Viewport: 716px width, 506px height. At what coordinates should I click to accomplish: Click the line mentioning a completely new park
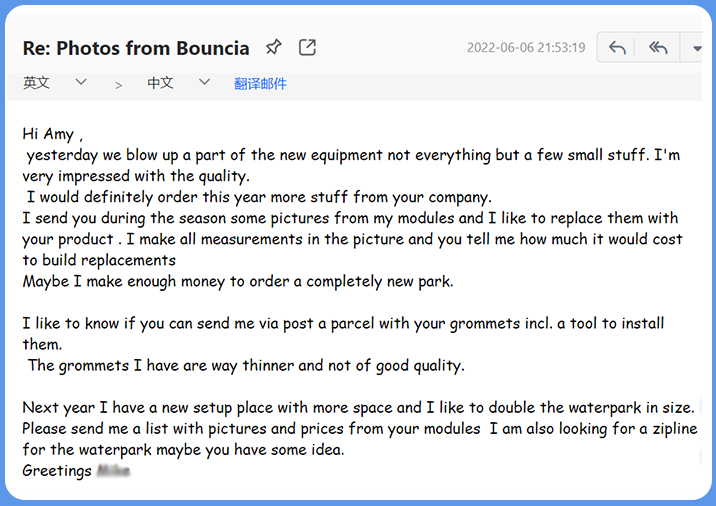click(238, 281)
